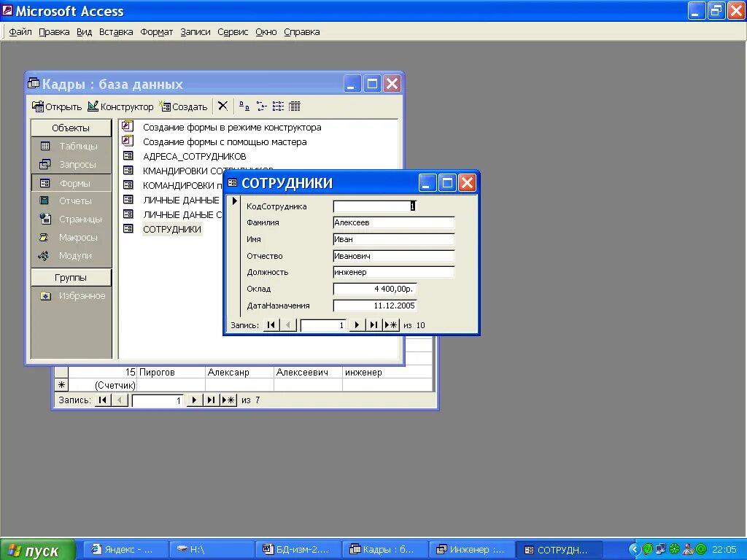747x560 pixels.
Task: Switch to details table view icon
Action: pos(295,106)
